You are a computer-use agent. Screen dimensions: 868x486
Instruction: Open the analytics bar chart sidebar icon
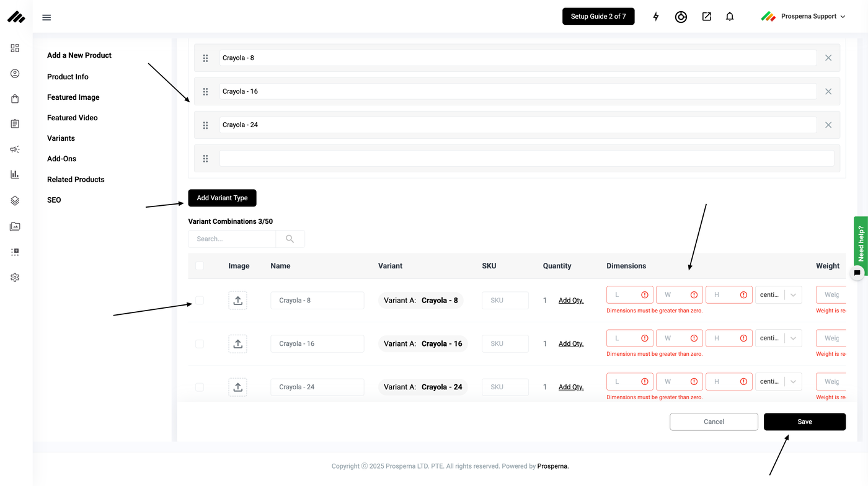[15, 175]
